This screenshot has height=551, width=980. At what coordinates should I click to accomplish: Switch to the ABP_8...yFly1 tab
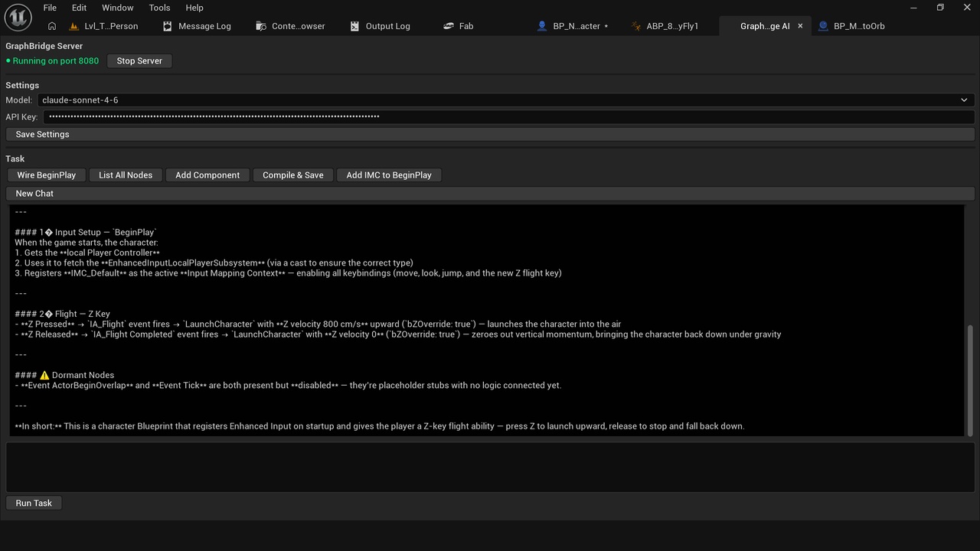click(672, 26)
